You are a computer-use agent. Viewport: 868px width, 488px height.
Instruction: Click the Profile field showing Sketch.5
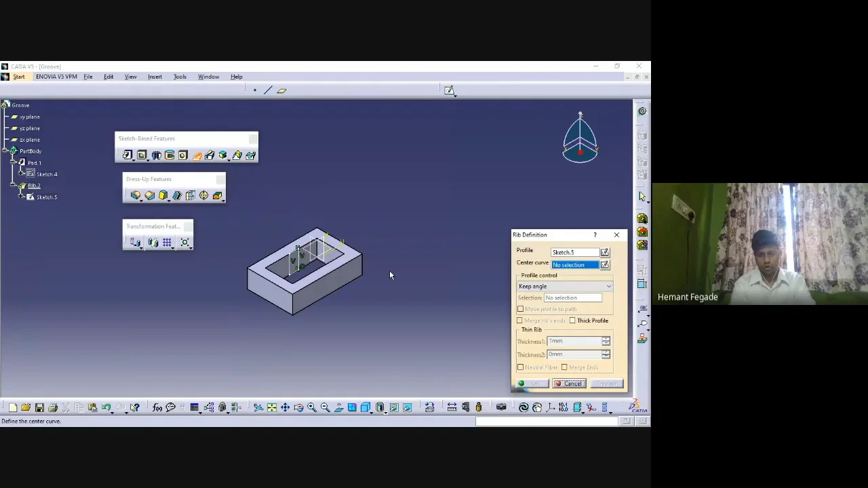tap(575, 252)
